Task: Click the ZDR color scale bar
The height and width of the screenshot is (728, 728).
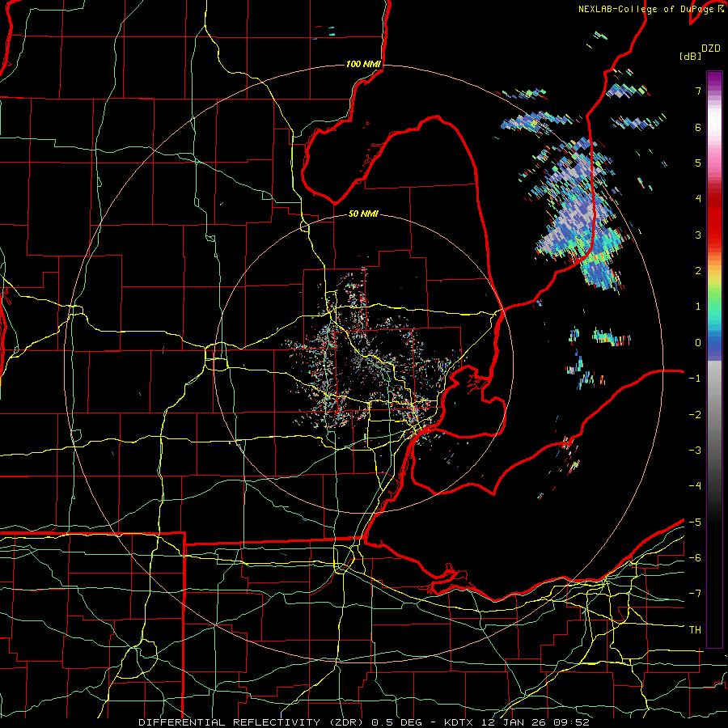Action: pos(714,359)
